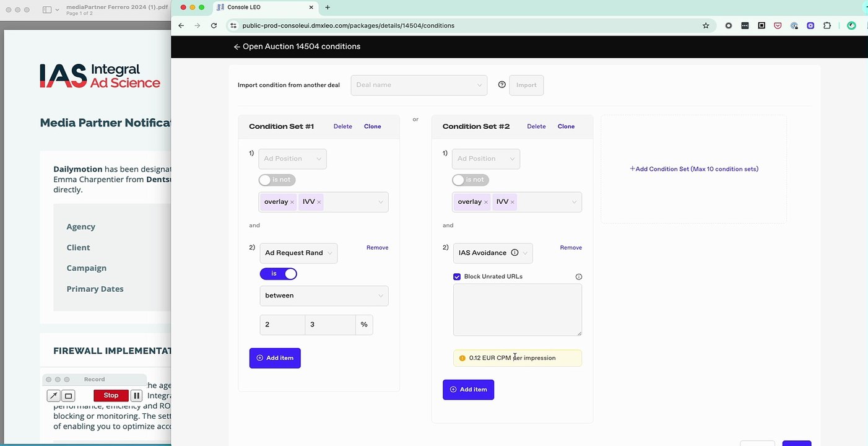Stop the recording
The width and height of the screenshot is (868, 446).
pos(111,395)
